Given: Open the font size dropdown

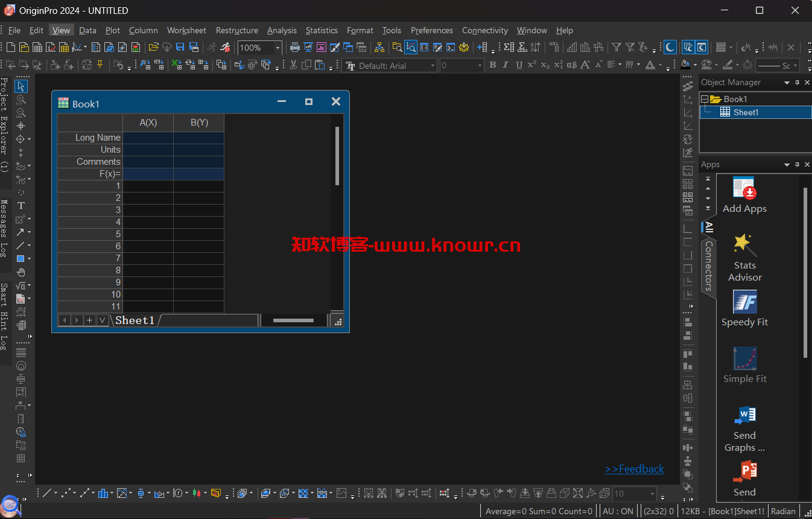Looking at the screenshot, I should (x=480, y=66).
